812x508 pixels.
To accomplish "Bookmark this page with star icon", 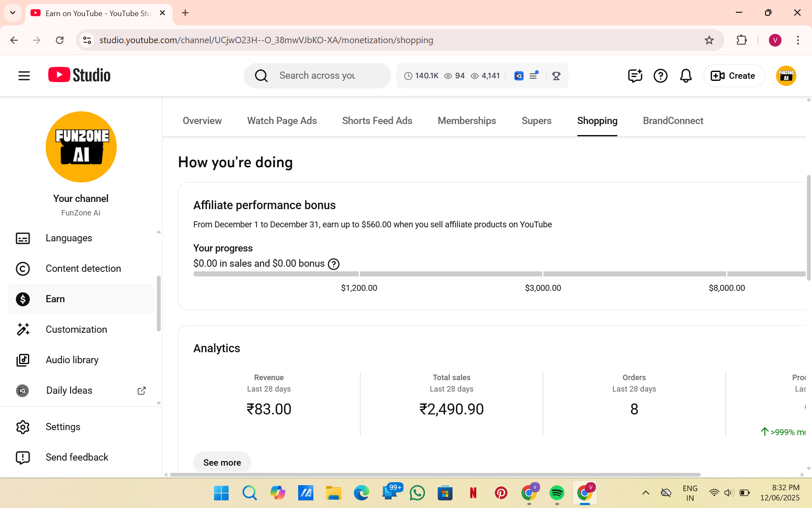I will pos(709,40).
